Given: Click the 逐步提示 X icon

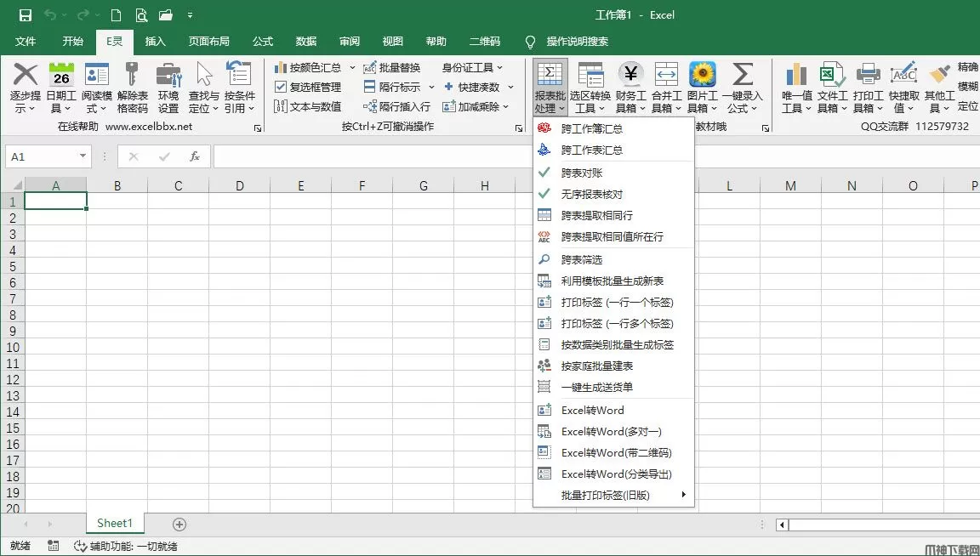Looking at the screenshot, I should [x=26, y=75].
